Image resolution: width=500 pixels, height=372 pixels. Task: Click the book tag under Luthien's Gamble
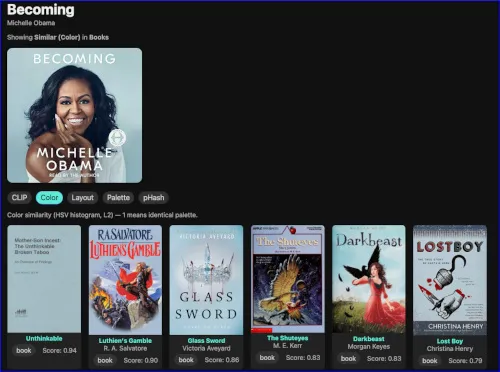105,360
